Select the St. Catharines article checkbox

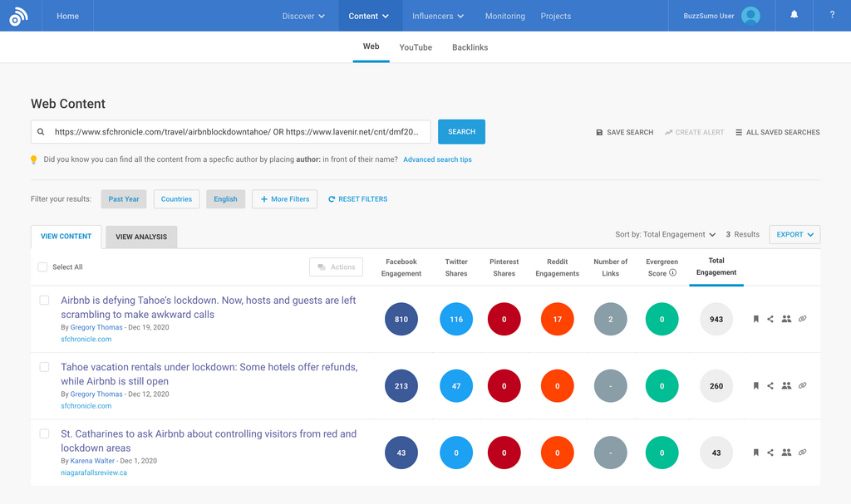point(45,433)
